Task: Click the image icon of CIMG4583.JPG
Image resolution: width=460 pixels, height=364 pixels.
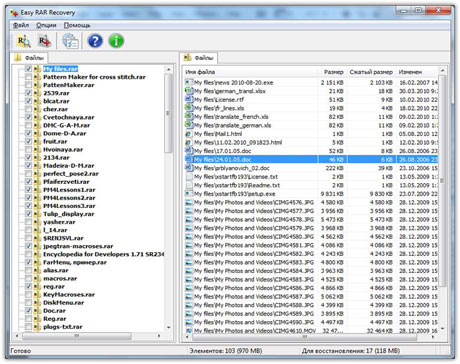Action: point(189,262)
